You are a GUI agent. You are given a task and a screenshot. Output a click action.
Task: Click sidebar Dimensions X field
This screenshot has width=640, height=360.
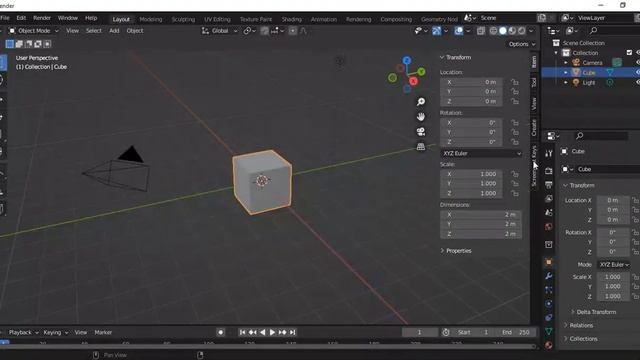point(481,214)
